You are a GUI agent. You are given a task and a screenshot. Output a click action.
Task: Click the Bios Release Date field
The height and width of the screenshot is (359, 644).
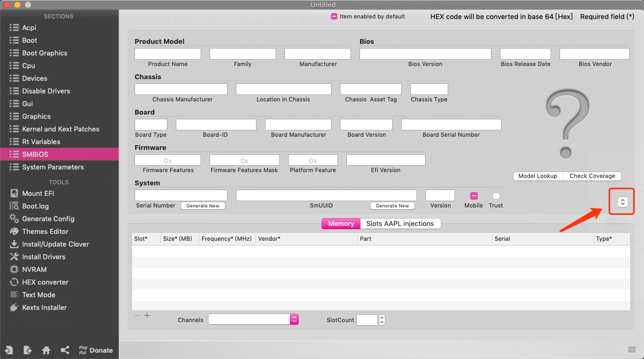pyautogui.click(x=525, y=54)
